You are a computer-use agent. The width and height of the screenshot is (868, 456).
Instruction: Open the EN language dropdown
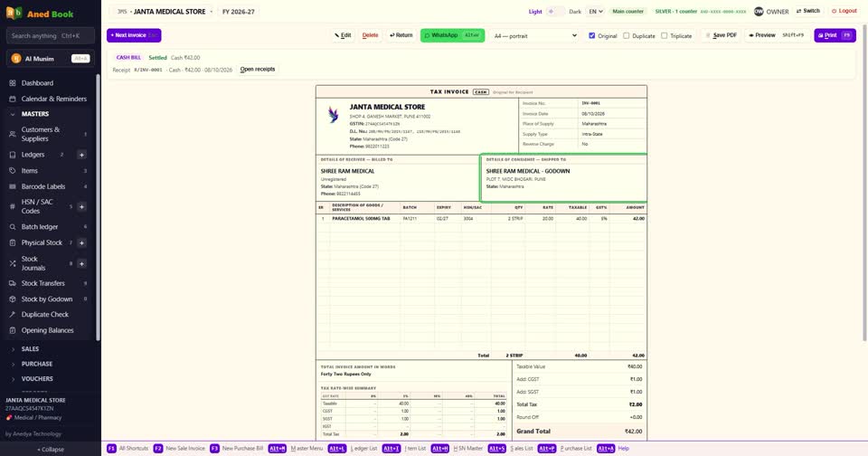pyautogui.click(x=595, y=11)
